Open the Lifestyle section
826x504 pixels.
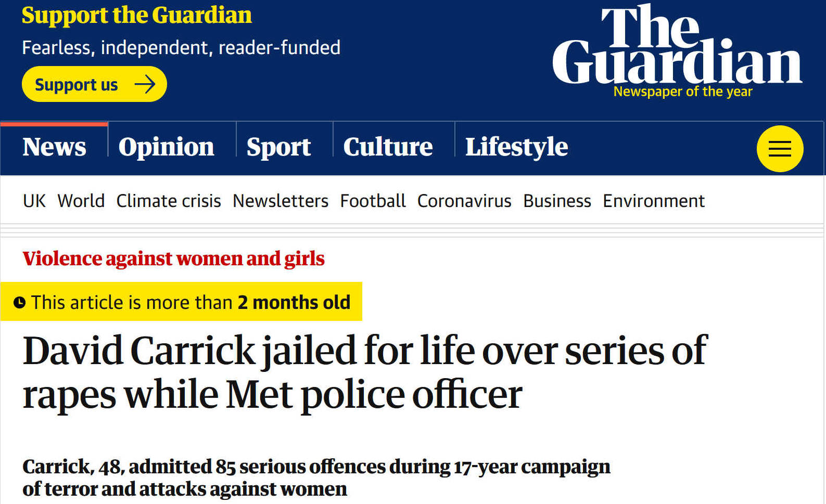[x=516, y=147]
